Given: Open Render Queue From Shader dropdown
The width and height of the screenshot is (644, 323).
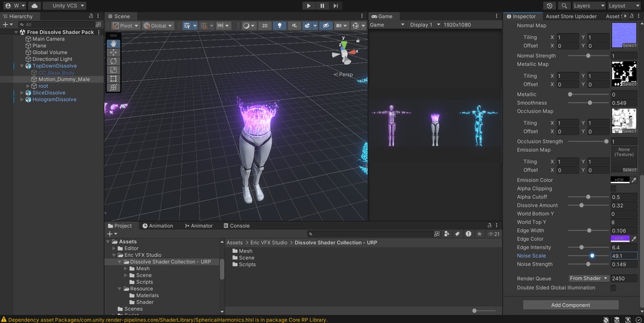Looking at the screenshot, I should (x=589, y=278).
